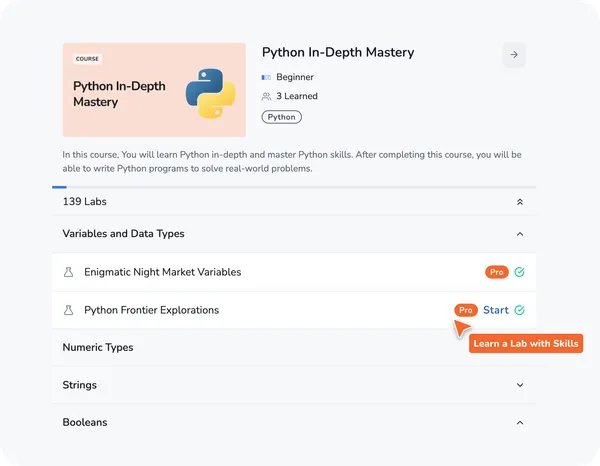
Task: Start the Python Frontier Explorations lab
Action: click(x=496, y=310)
